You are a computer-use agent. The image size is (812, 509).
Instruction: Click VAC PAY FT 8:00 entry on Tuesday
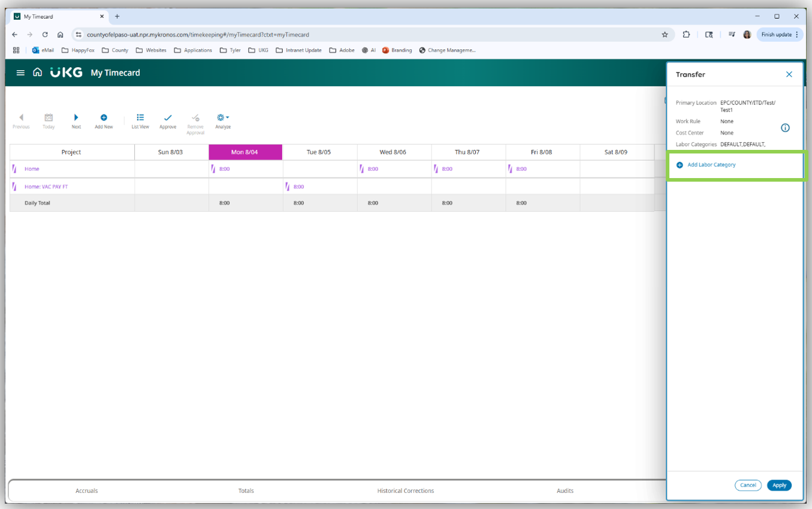[299, 187]
